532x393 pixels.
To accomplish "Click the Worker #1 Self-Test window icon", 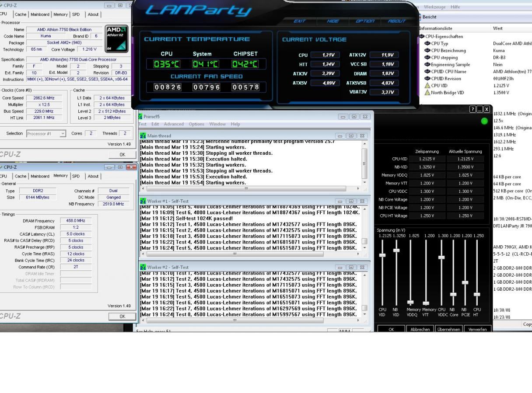I will pos(143,201).
